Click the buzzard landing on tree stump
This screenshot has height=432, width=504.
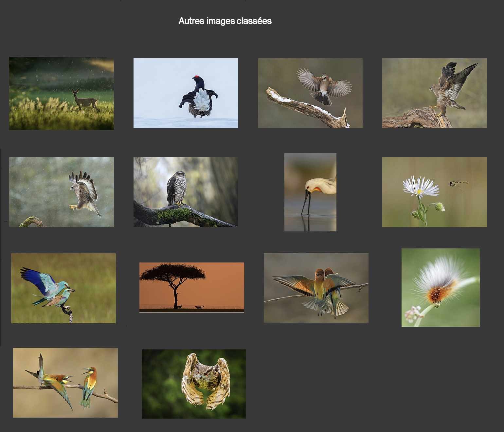click(434, 93)
